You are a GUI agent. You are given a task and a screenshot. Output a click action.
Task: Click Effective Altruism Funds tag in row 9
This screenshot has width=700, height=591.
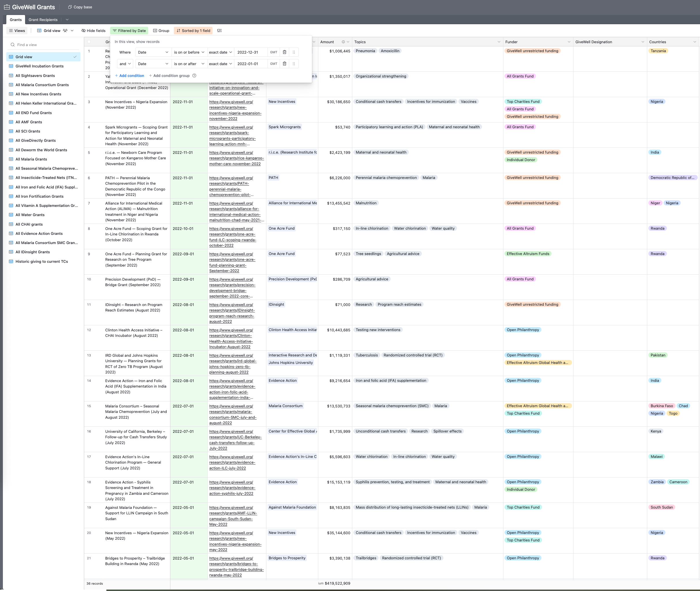[x=528, y=254]
